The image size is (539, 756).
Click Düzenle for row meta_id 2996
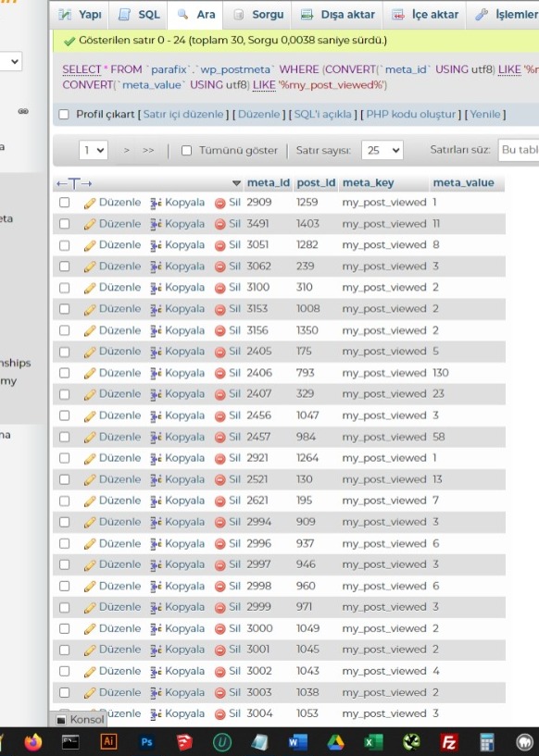[120, 543]
